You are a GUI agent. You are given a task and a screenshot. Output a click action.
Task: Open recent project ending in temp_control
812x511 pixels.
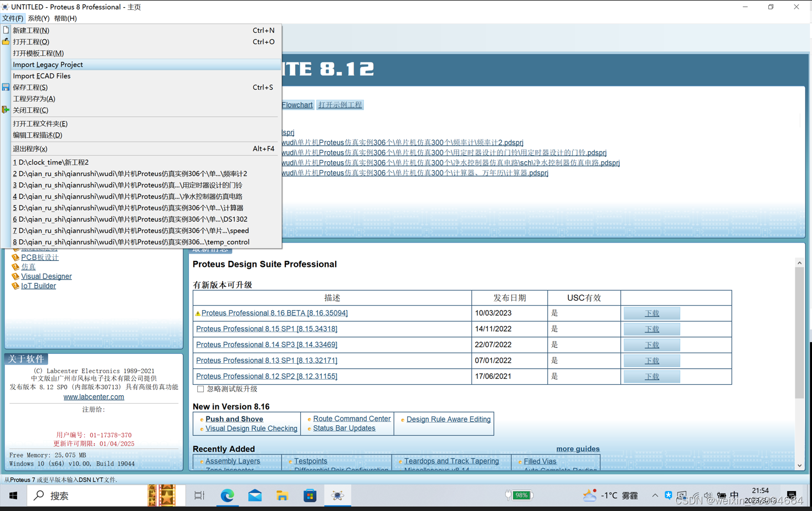[x=146, y=242]
